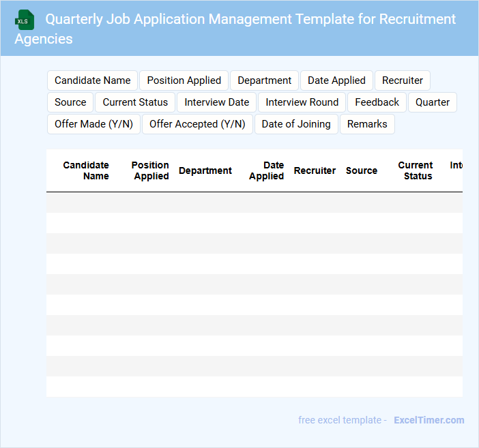Open the ExcelTimer.com link
This screenshot has width=479, height=448.
429,420
